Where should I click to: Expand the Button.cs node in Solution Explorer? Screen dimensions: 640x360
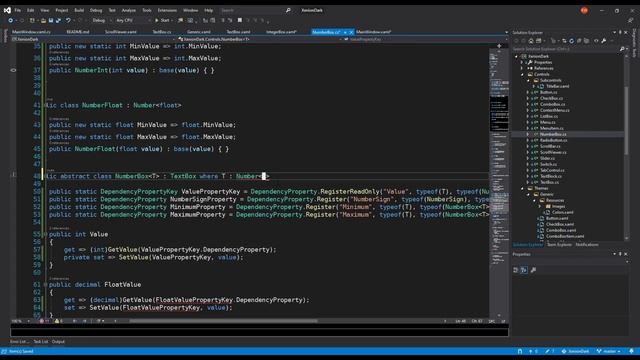[528, 92]
